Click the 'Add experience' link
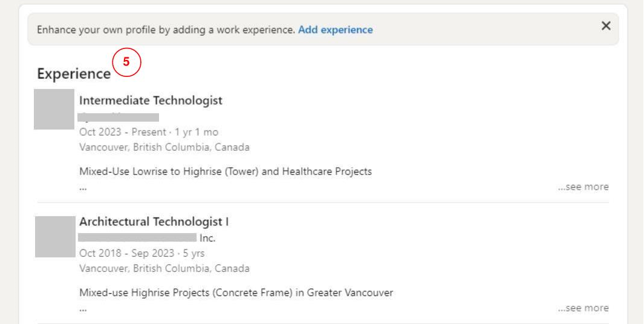The image size is (644, 324). click(335, 30)
